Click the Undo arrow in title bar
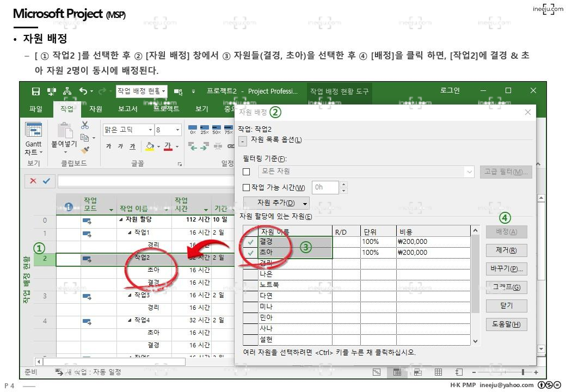The image size is (566, 392). [x=83, y=91]
